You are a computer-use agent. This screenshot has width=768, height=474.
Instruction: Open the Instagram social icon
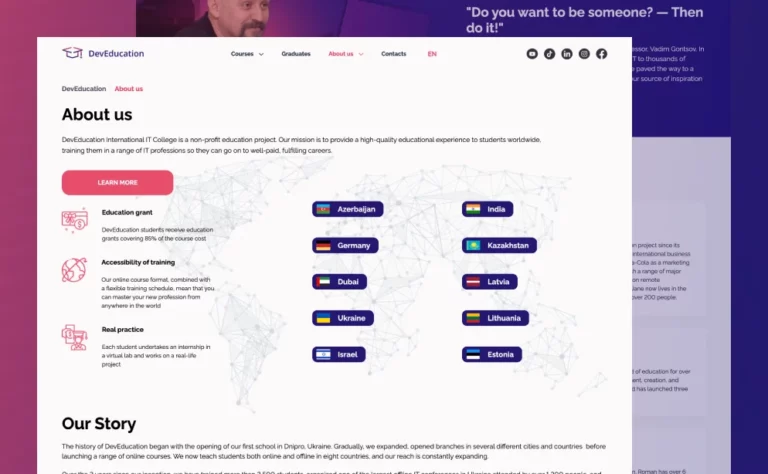[584, 54]
